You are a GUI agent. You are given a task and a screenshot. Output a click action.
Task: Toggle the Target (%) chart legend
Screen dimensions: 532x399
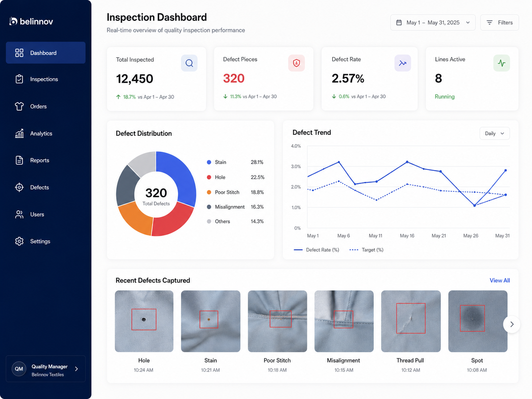[366, 250]
